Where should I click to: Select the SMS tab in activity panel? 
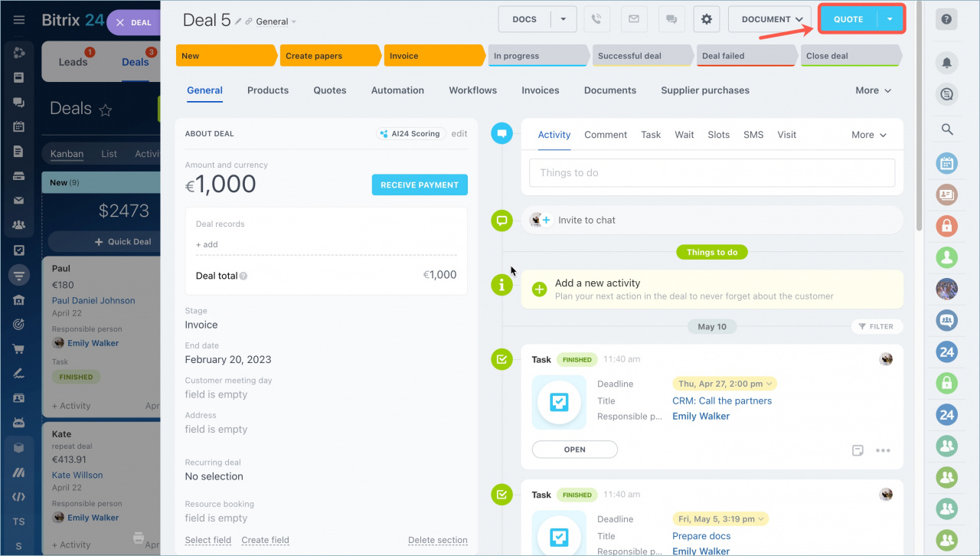pyautogui.click(x=753, y=135)
